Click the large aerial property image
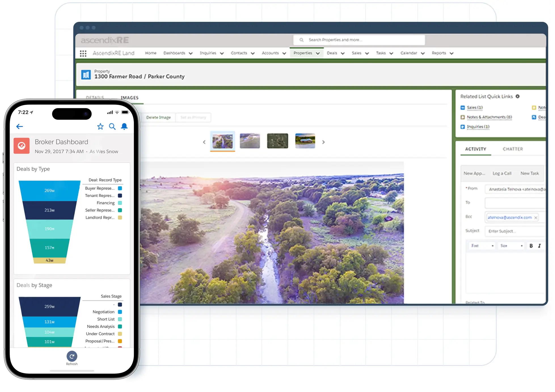555x392 pixels. [272, 233]
